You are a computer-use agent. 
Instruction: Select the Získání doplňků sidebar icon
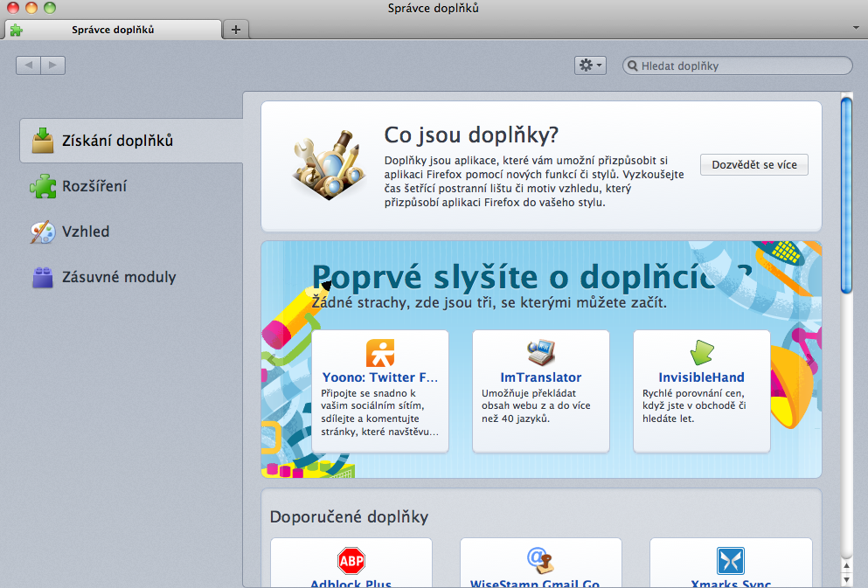click(x=42, y=141)
